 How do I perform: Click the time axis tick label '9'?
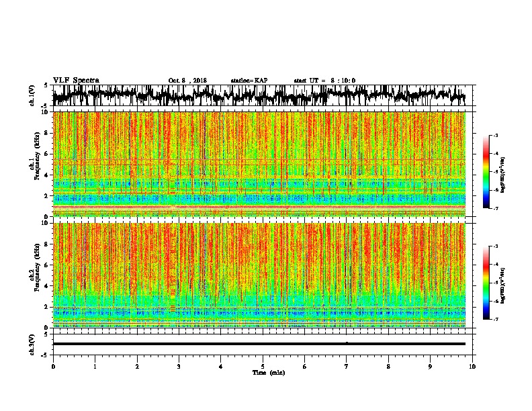(x=430, y=367)
